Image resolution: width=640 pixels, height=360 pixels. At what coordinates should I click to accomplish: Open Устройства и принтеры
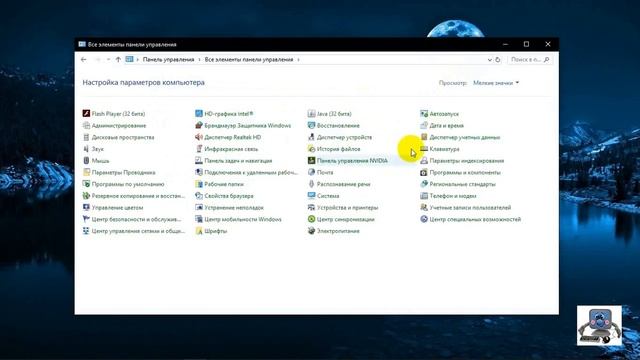pyautogui.click(x=343, y=207)
